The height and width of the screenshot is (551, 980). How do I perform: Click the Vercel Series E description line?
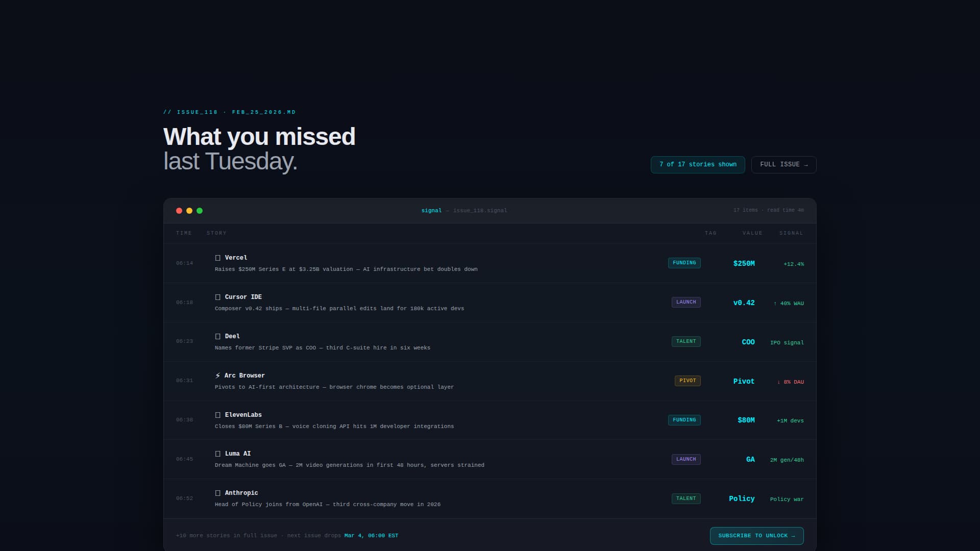point(346,269)
